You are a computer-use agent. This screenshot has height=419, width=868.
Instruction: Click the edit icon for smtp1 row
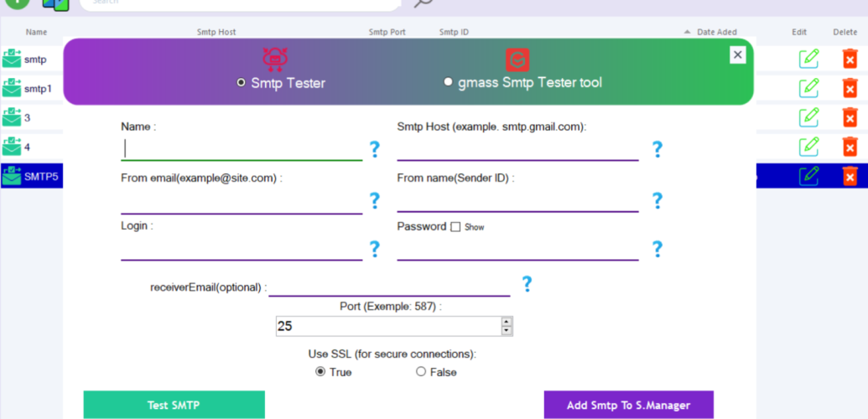click(x=808, y=88)
